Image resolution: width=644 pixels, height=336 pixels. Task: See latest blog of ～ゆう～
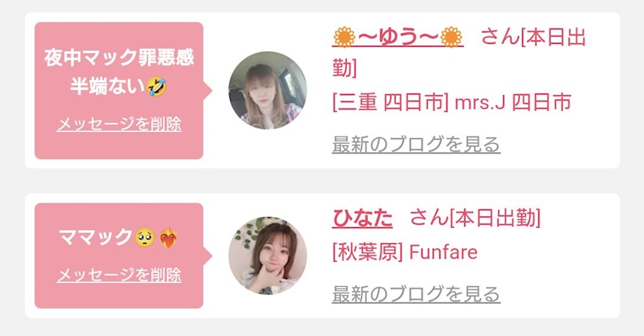[x=416, y=144]
